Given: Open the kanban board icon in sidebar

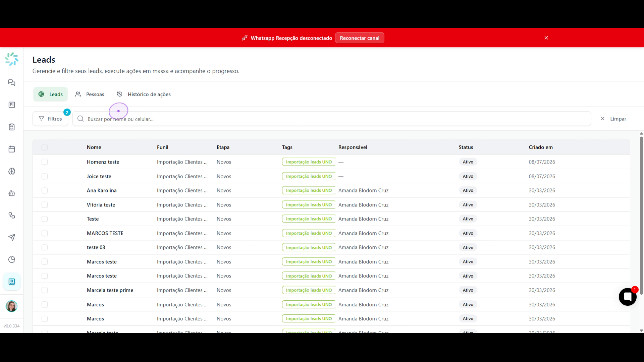Looking at the screenshot, I should pos(12,105).
